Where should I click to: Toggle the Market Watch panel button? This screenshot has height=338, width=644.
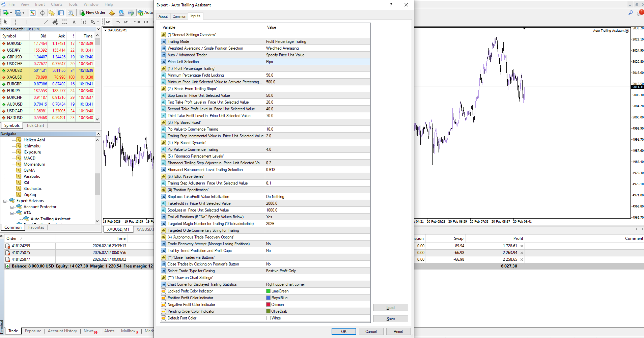33,13
